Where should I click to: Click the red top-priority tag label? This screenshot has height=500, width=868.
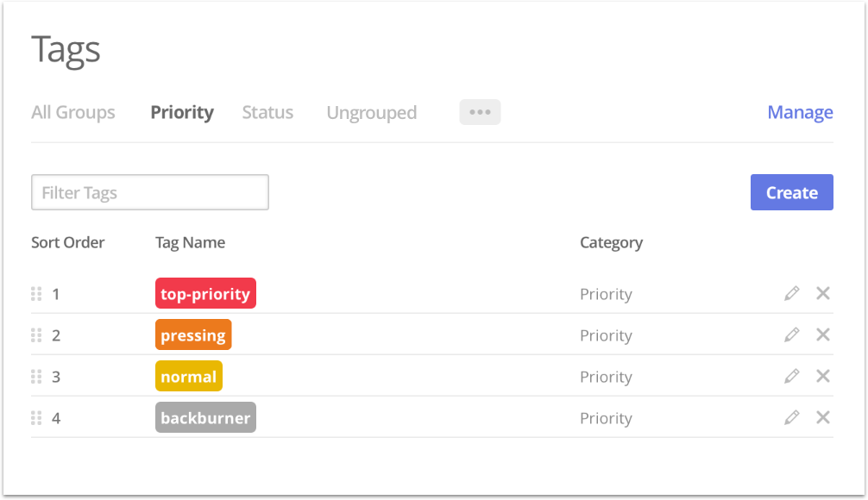[205, 294]
